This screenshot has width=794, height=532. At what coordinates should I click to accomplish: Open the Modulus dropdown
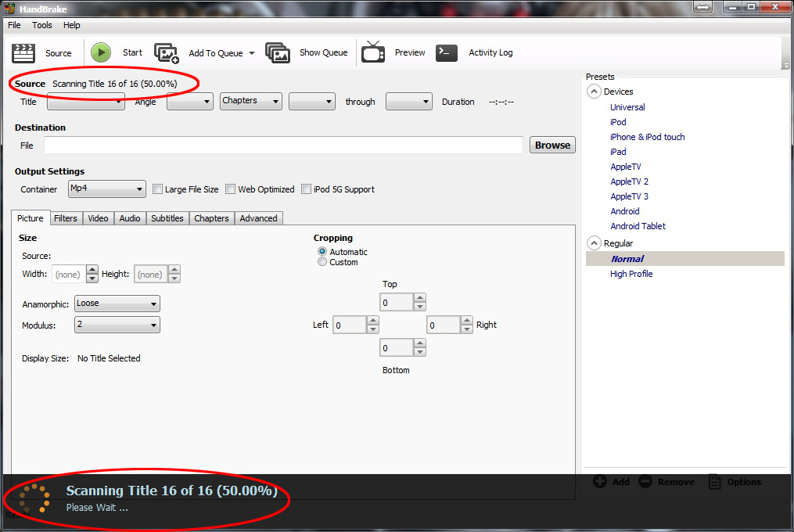117,325
